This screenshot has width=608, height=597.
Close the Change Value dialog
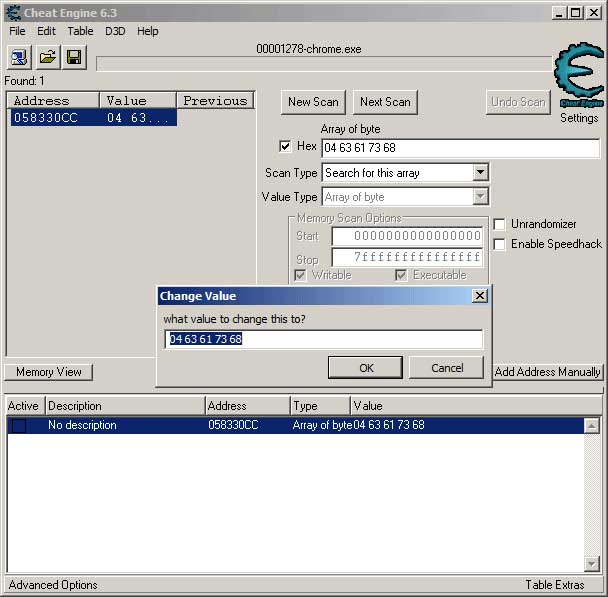coord(480,296)
